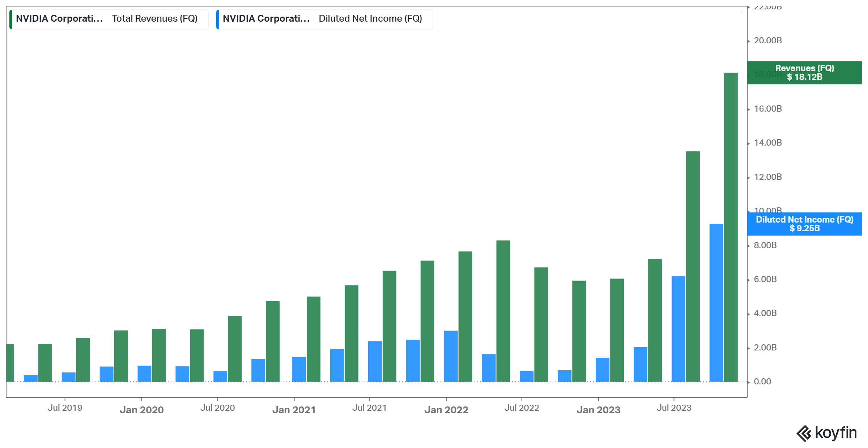Click the blue Diluted Net Income legend swatch
Viewport: 868px width, 448px height.
tap(218, 19)
